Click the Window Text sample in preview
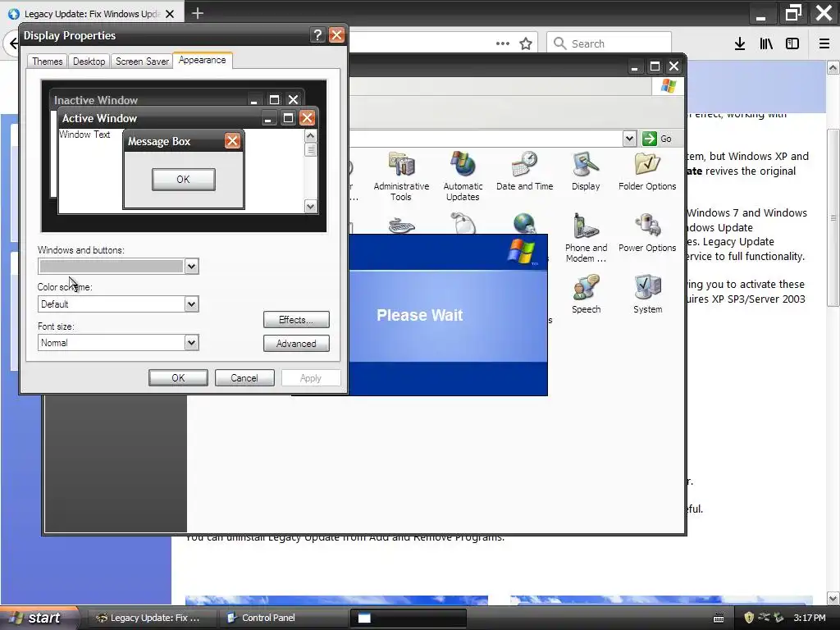This screenshot has height=630, width=840. point(84,135)
